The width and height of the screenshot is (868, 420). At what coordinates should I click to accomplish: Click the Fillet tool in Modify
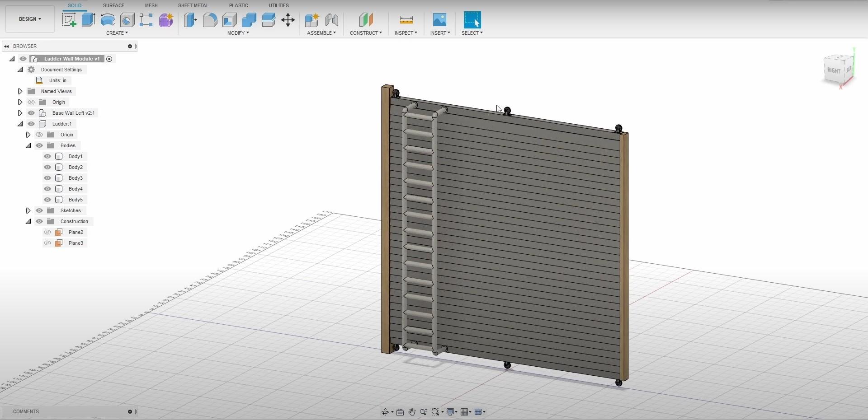(x=210, y=20)
